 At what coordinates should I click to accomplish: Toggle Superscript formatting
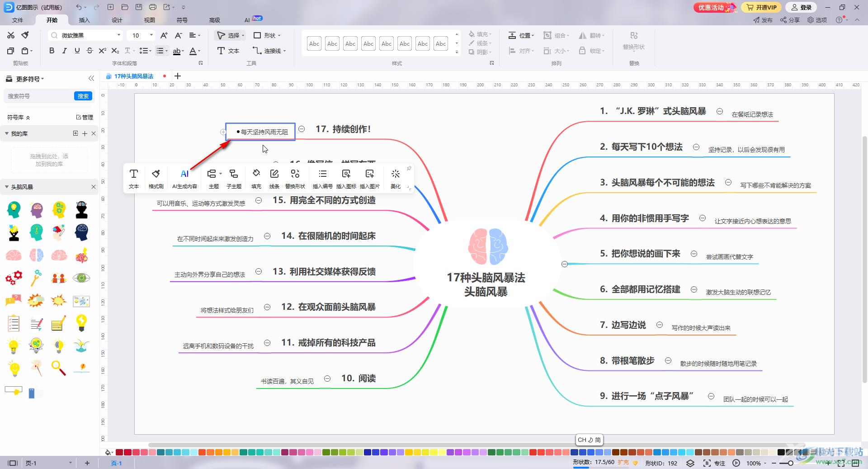pos(103,51)
